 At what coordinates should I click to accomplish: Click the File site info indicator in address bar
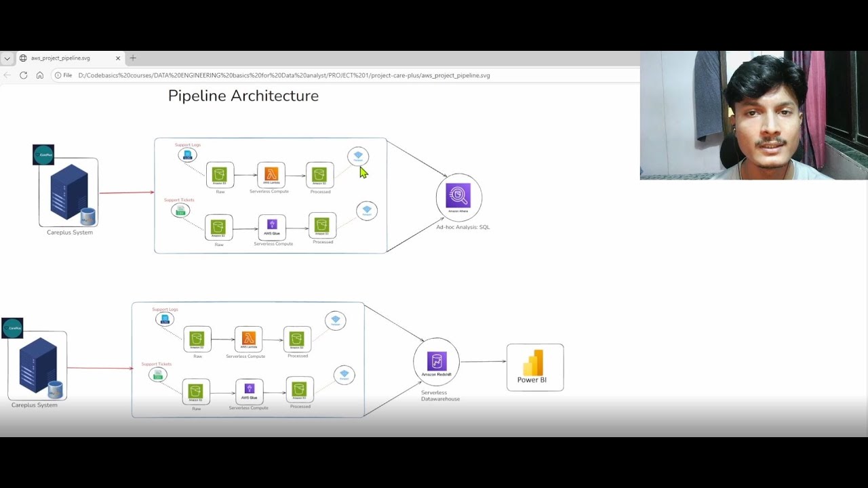[63, 75]
